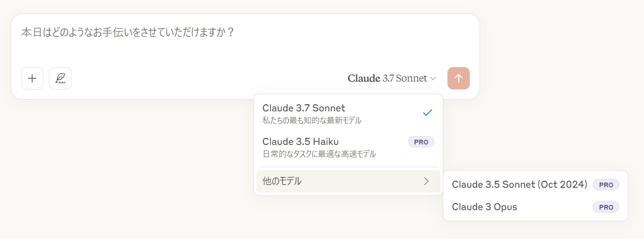Choose Claude 3.5 Haiku model

pos(348,147)
